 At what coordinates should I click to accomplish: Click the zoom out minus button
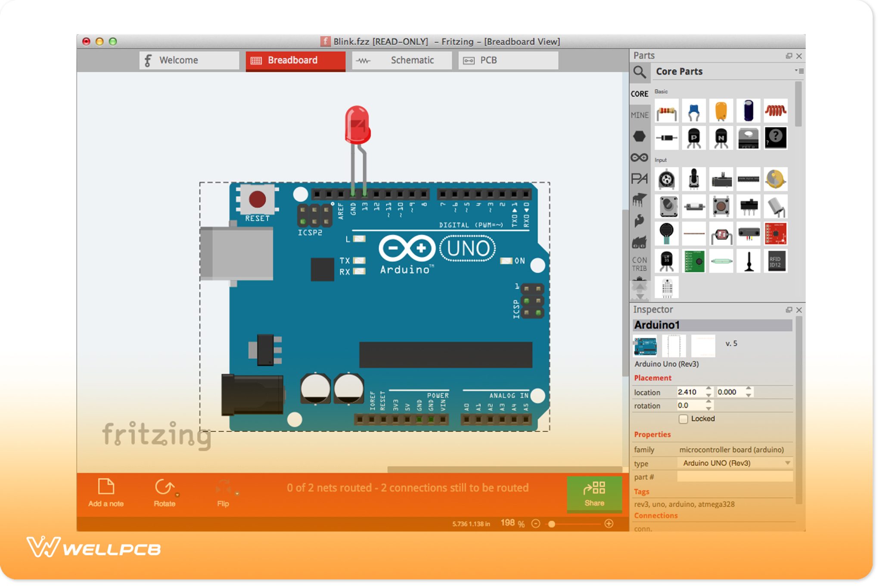point(536,523)
